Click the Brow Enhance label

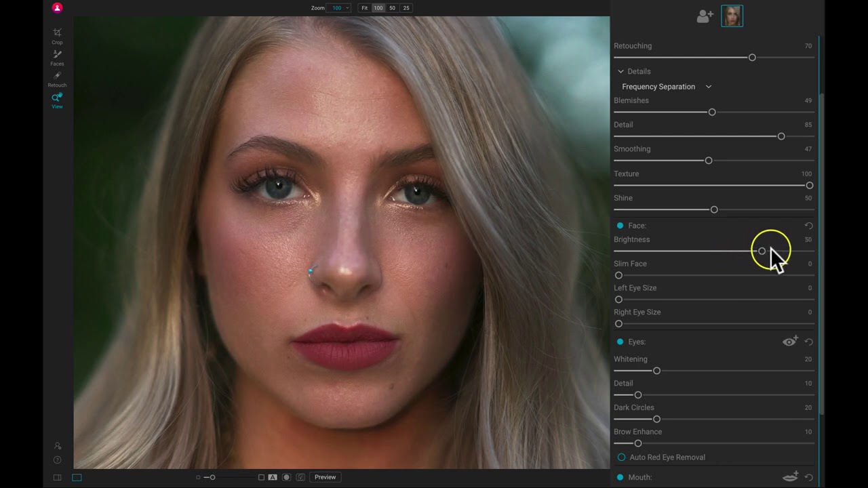click(637, 432)
